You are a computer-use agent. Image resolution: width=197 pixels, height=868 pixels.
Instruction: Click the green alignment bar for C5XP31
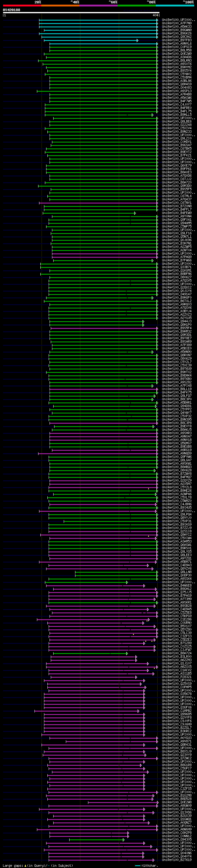(111, 521)
